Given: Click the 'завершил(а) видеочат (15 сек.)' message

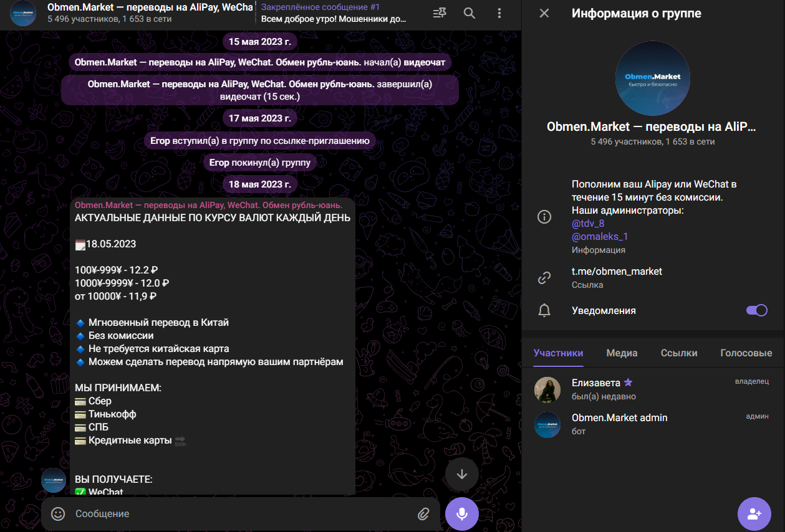Looking at the screenshot, I should (260, 90).
